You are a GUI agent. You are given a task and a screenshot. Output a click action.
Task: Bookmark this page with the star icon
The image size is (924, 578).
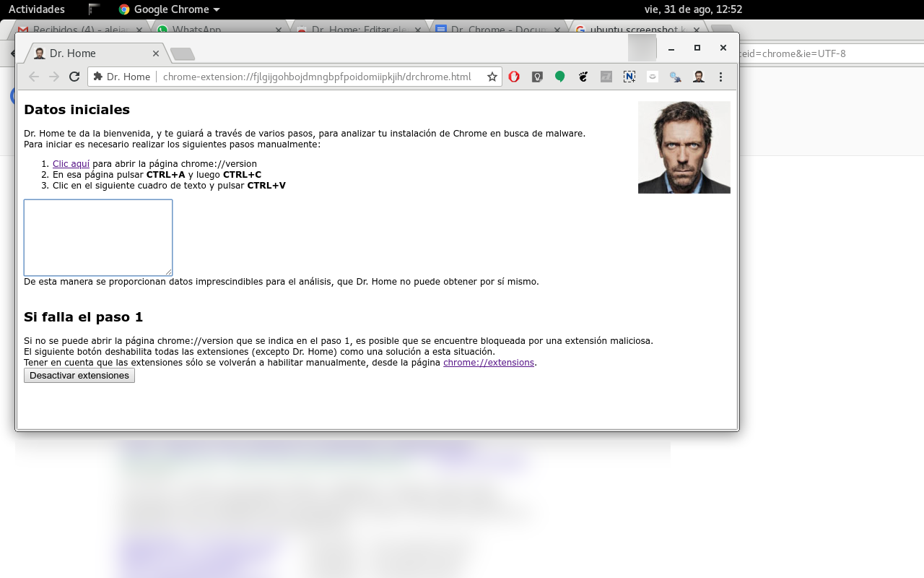(x=492, y=77)
